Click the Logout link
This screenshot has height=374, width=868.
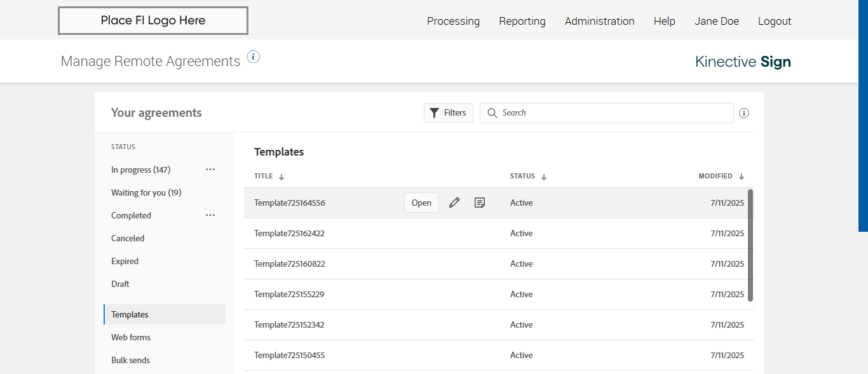coord(775,21)
